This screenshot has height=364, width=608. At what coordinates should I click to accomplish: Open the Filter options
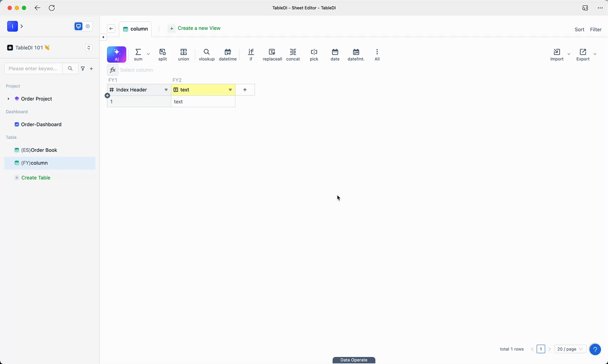click(x=596, y=30)
